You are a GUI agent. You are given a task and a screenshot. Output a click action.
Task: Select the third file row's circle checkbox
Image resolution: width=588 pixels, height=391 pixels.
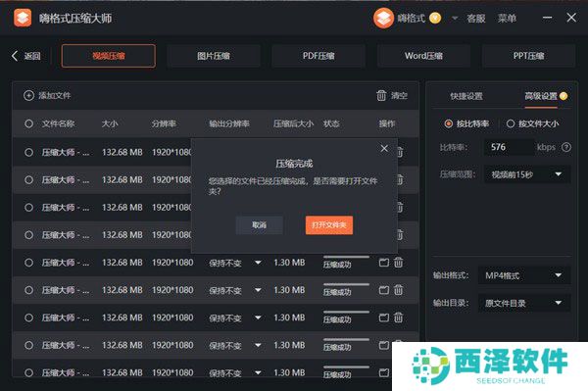28,208
